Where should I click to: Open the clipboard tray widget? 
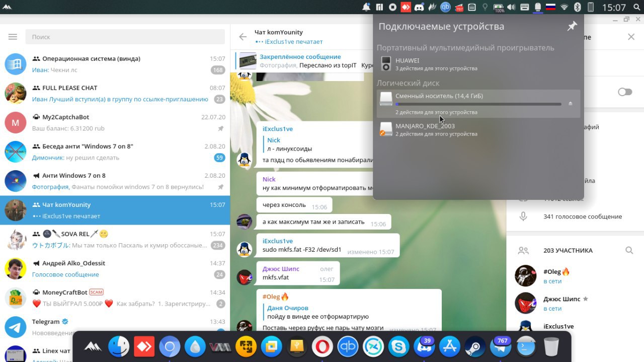pyautogui.click(x=472, y=7)
